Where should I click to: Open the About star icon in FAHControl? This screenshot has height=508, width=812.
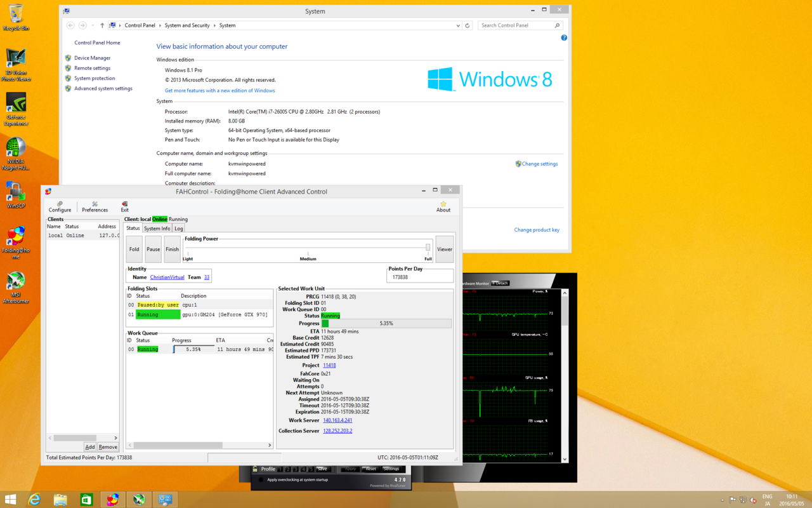click(x=443, y=207)
